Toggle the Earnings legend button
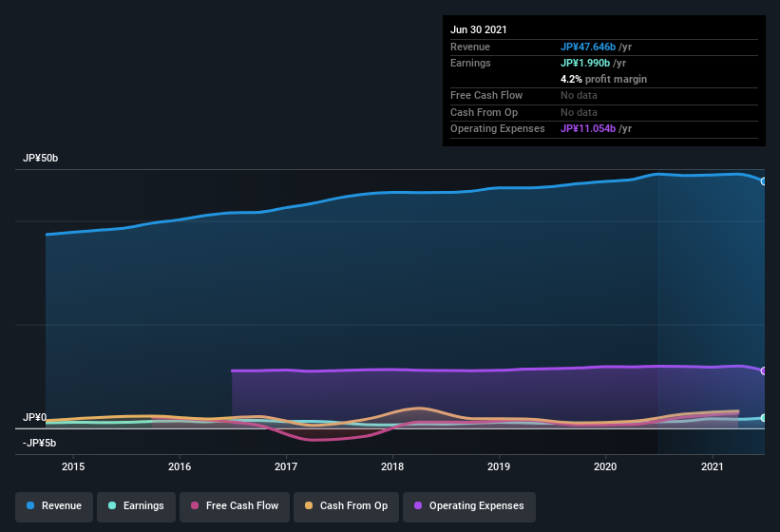 click(x=136, y=506)
